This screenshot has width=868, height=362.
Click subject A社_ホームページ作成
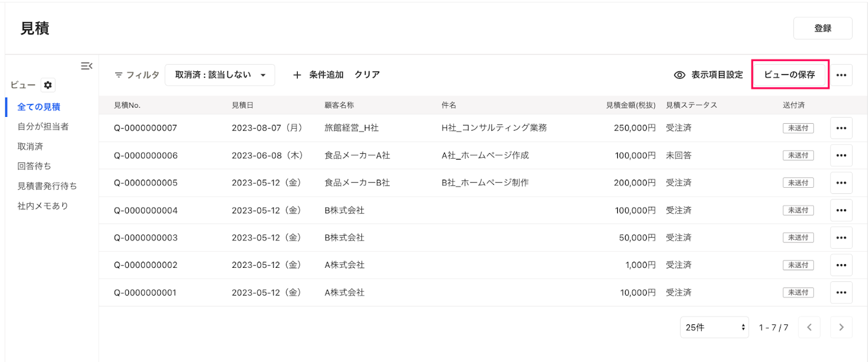pyautogui.click(x=485, y=155)
